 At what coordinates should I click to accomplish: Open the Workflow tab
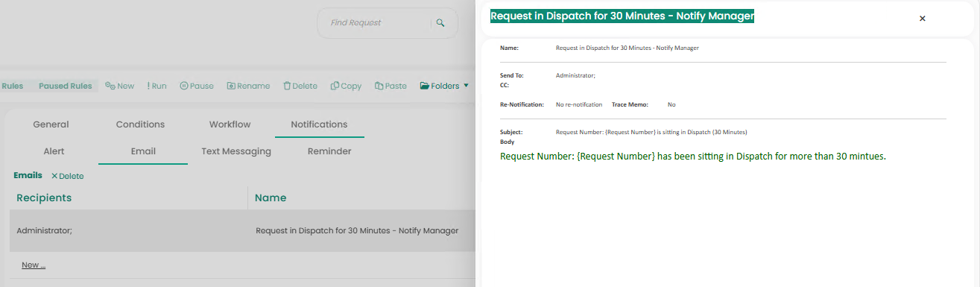pos(230,124)
